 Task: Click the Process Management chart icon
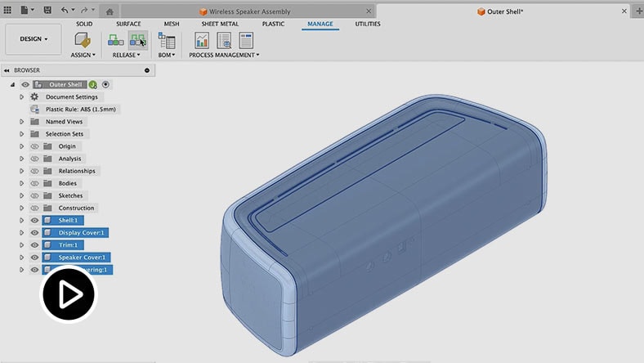[x=201, y=40]
